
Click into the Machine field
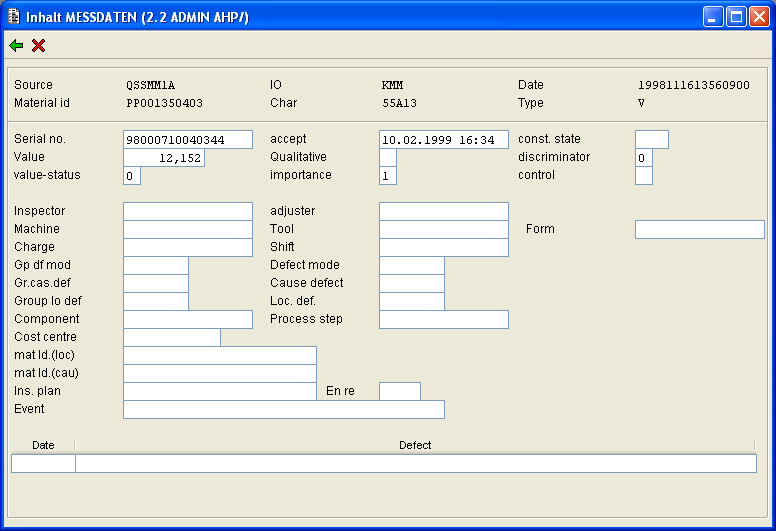point(188,230)
